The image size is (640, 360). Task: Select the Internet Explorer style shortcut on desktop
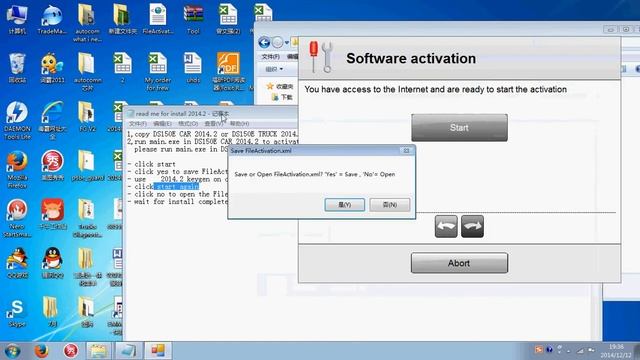52,121
